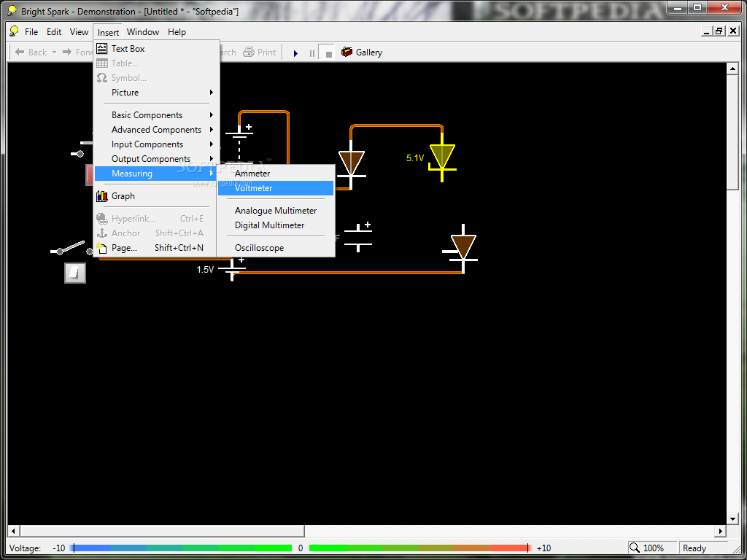Expand Input Components submenu

[x=157, y=144]
